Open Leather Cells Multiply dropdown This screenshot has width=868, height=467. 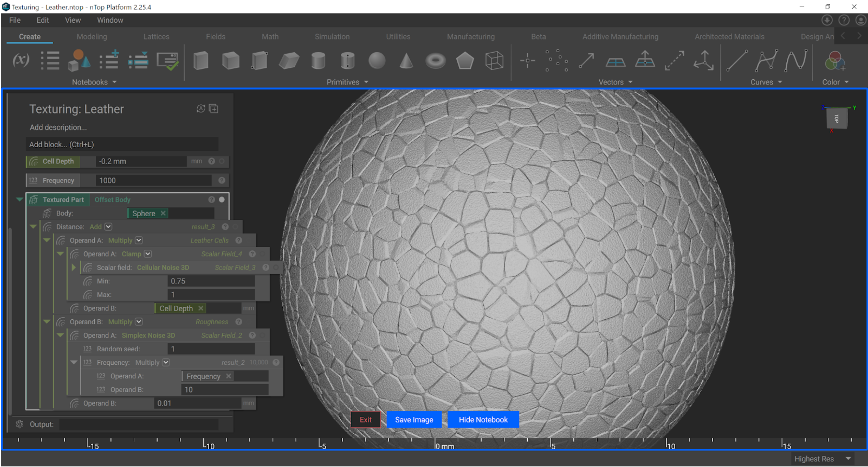point(139,240)
